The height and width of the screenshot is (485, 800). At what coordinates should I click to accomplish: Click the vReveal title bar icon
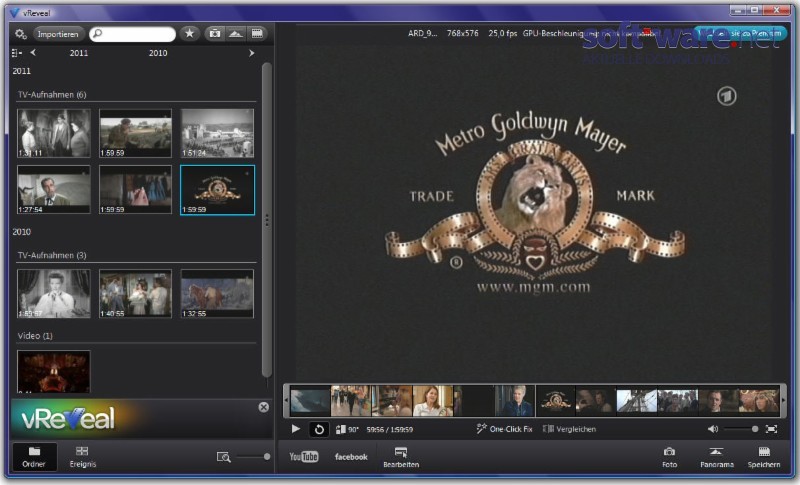14,13
